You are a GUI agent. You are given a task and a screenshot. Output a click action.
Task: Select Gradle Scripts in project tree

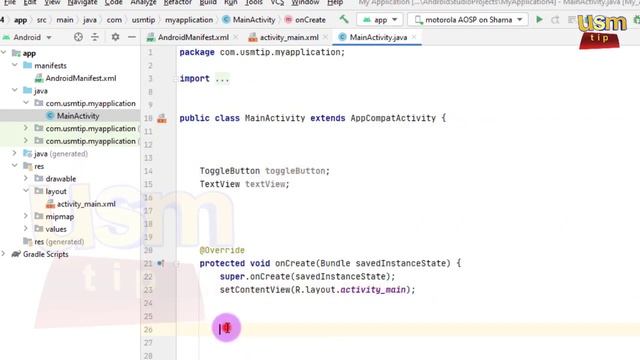(x=40, y=254)
